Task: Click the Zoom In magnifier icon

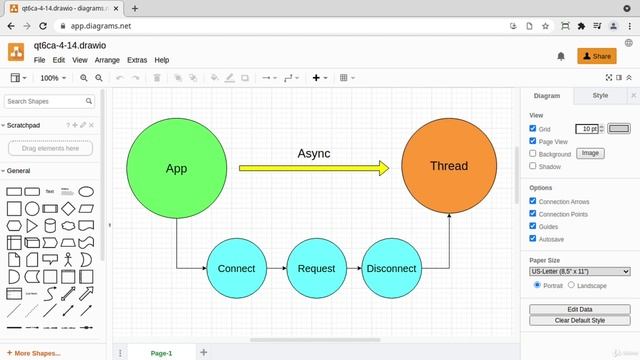Action: 84,78
